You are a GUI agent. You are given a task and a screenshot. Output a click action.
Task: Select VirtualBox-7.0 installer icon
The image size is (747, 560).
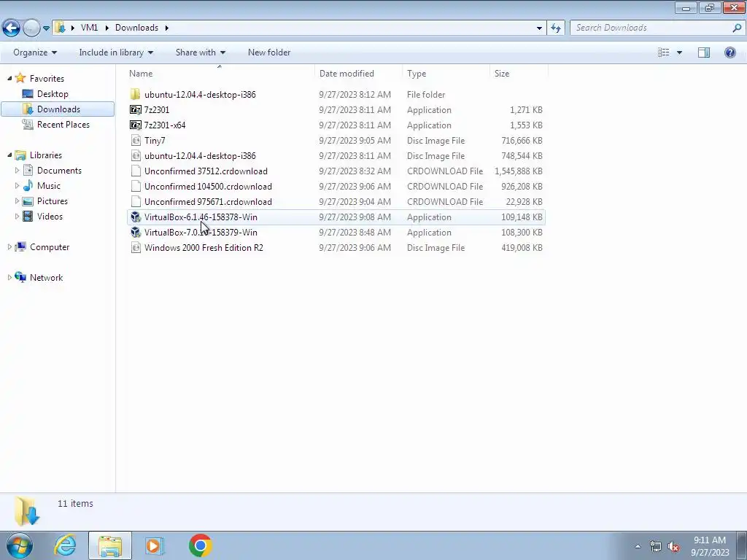pos(135,233)
